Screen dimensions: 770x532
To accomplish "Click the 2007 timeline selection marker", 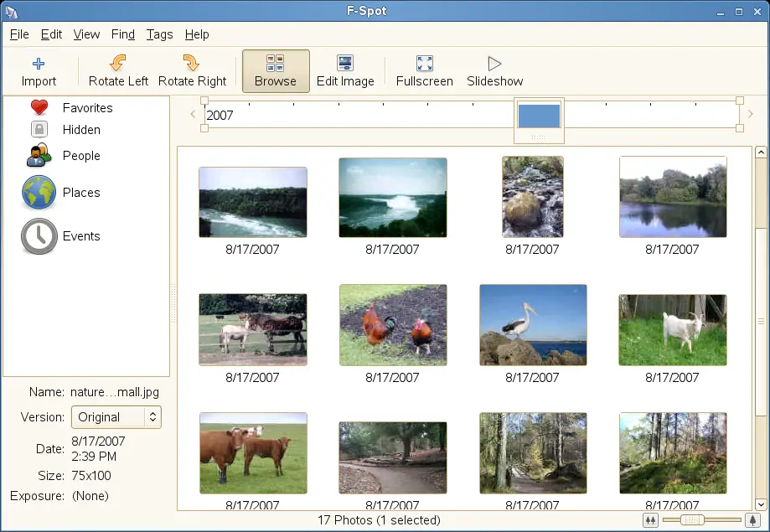I will [x=539, y=116].
